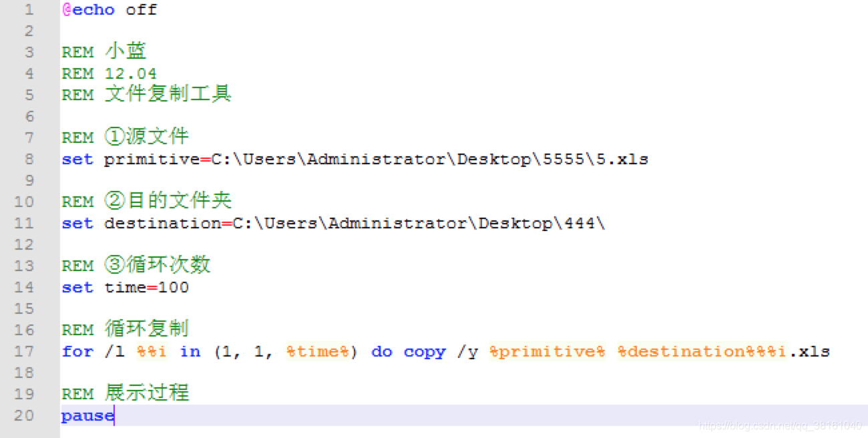
Task: Click line number 11 in the gutter
Action: (24, 224)
